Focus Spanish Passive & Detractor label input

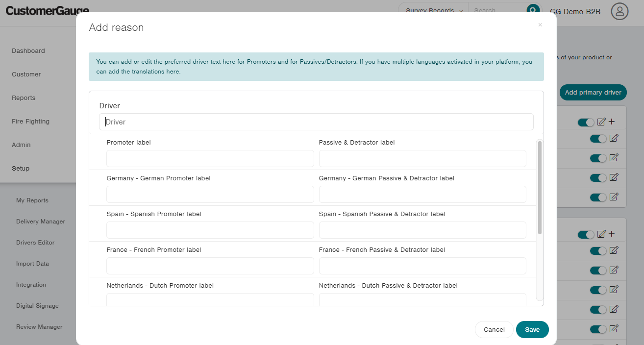coord(422,230)
